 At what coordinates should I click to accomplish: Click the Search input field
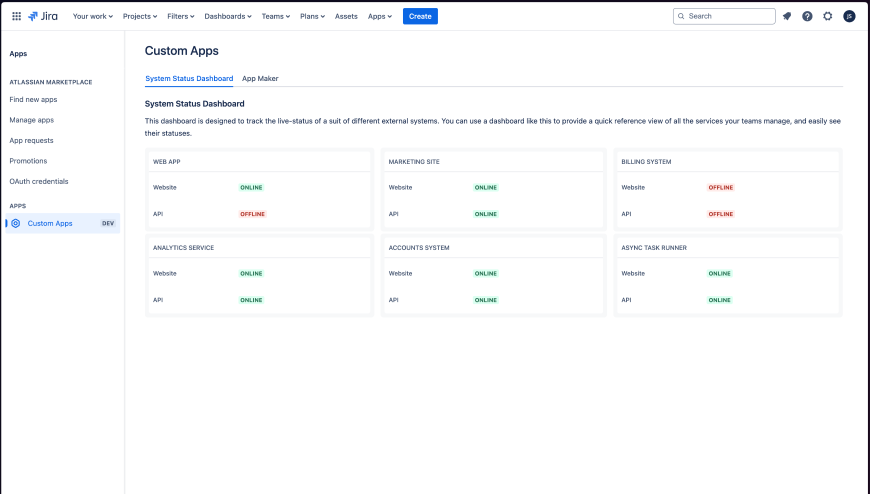point(729,16)
